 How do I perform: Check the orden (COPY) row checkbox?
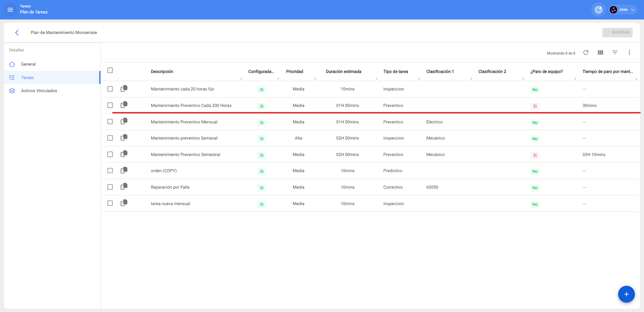[x=110, y=171]
